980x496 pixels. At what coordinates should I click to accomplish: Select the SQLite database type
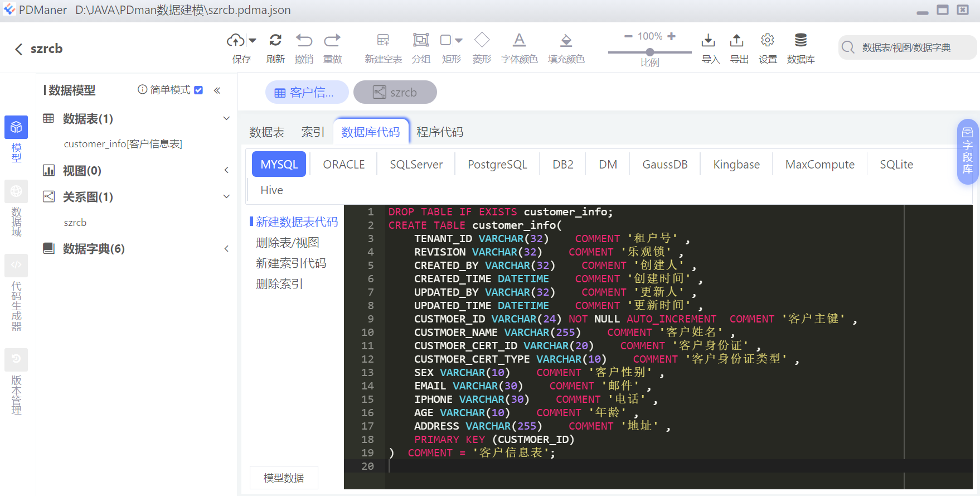(x=896, y=164)
